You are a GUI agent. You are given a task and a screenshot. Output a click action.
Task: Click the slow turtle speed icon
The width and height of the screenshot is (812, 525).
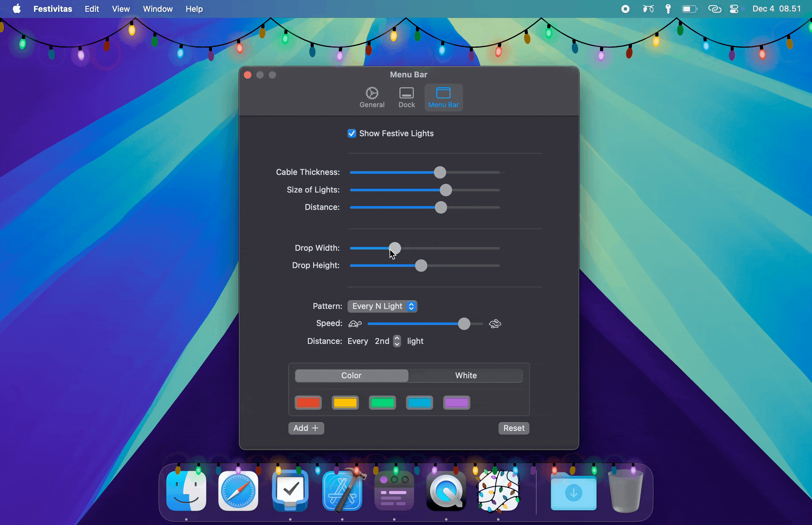pos(355,323)
